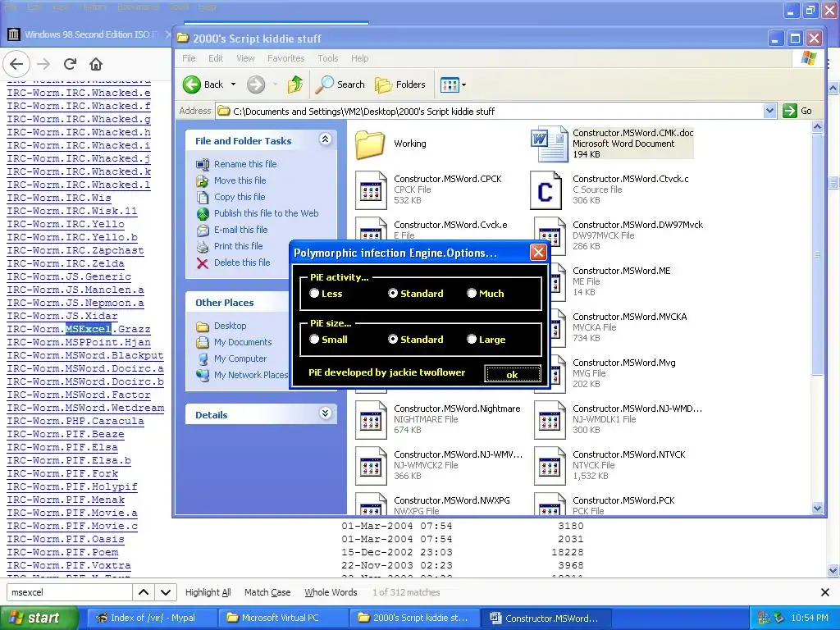Select the Working folder icon
The height and width of the screenshot is (630, 840).
pos(370,144)
